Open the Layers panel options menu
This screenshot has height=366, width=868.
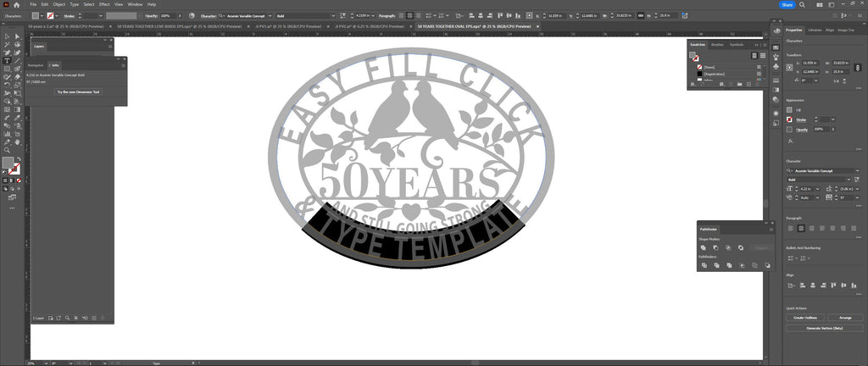110,47
